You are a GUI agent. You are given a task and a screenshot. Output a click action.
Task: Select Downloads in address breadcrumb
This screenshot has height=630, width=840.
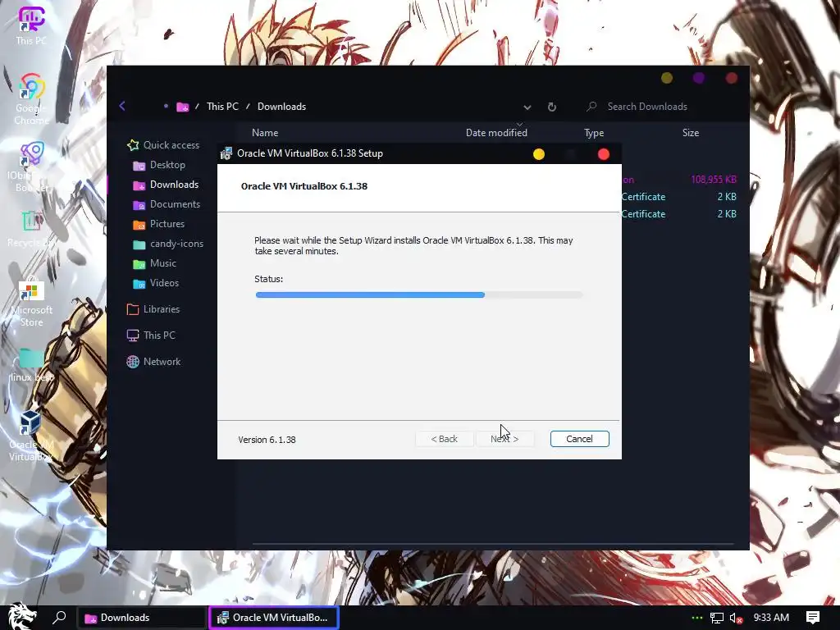tap(282, 106)
